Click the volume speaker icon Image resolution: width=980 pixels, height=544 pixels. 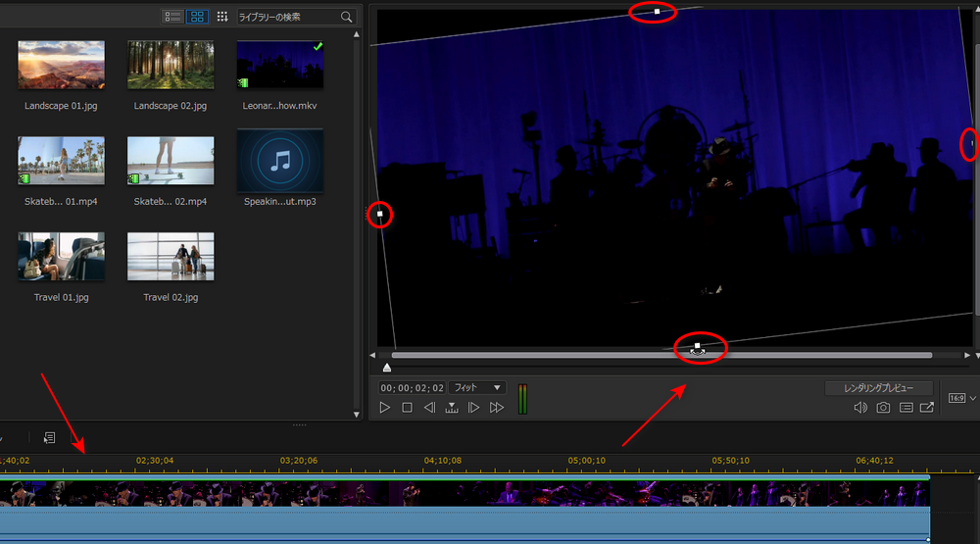859,408
